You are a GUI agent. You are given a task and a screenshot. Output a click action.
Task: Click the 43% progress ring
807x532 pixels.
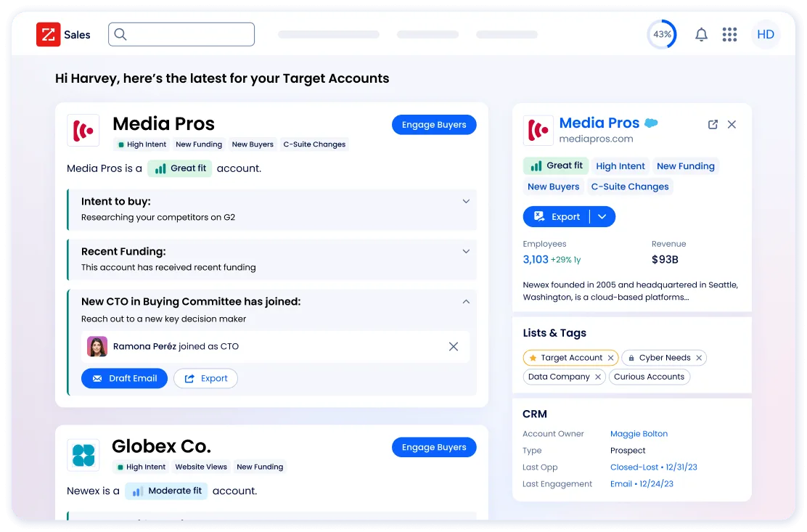(662, 34)
